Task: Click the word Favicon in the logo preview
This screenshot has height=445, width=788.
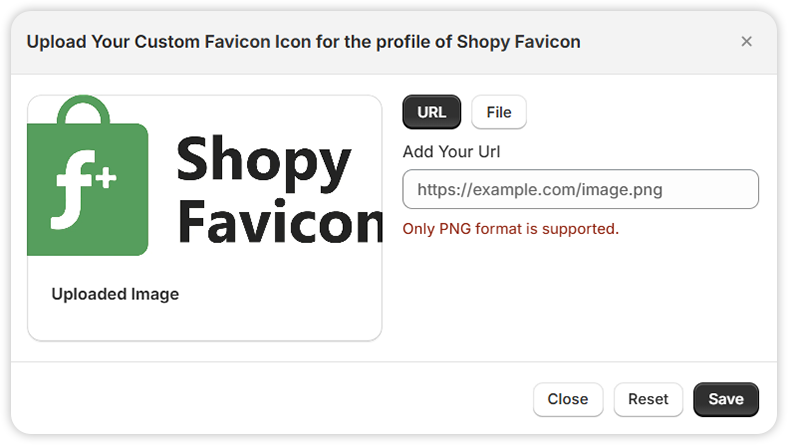Action: tap(280, 223)
